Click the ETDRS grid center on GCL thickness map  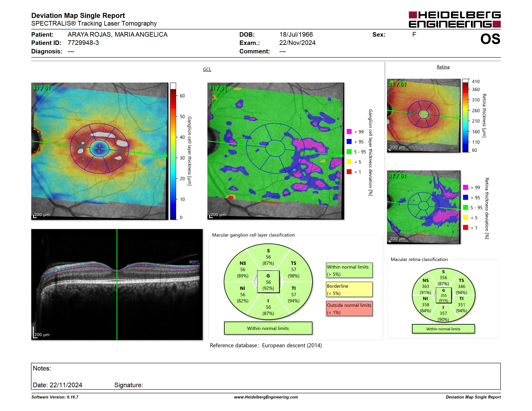click(x=99, y=148)
